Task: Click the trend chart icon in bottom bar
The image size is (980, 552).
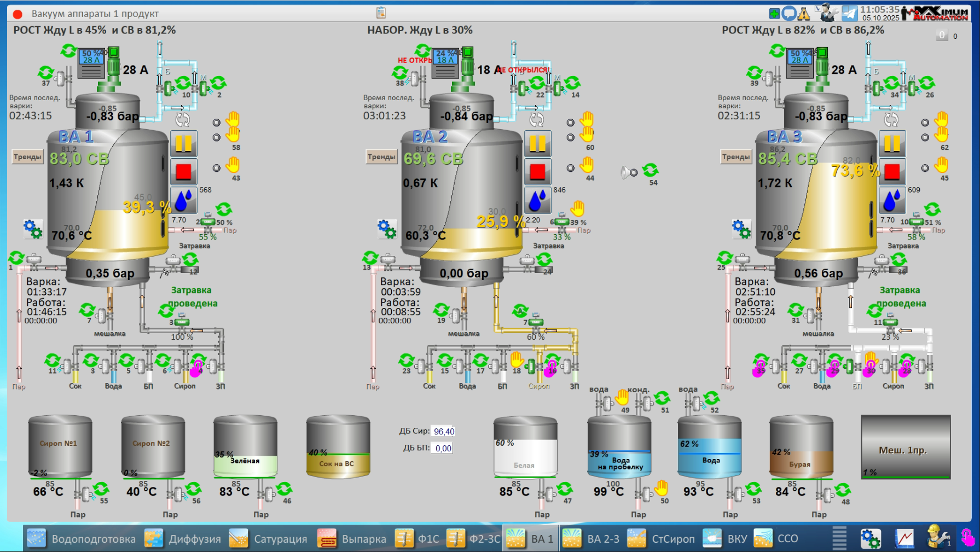Action: tap(904, 538)
